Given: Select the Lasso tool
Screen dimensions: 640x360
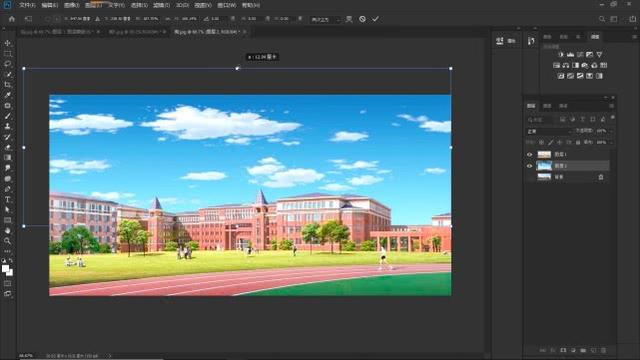Looking at the screenshot, I should [7, 64].
